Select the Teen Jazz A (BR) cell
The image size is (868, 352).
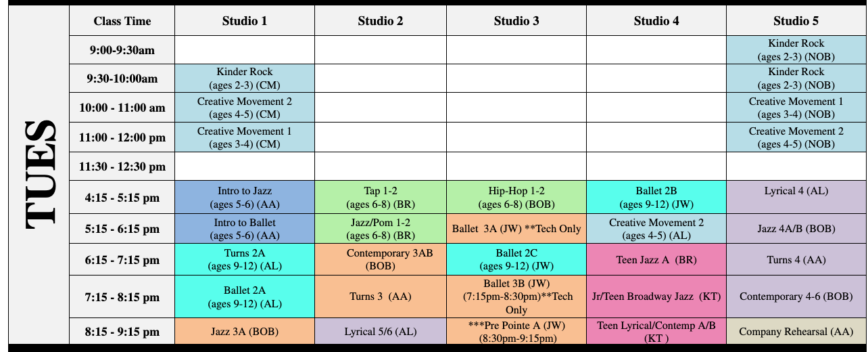[656, 260]
